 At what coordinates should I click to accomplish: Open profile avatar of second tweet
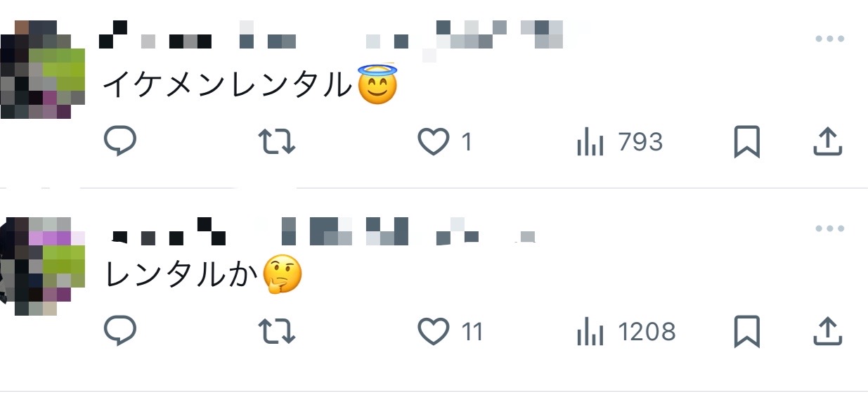click(43, 266)
